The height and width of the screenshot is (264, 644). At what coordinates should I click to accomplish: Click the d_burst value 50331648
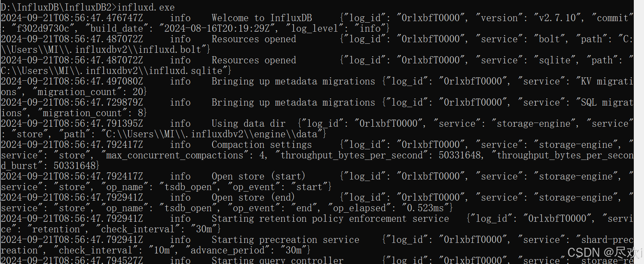[x=75, y=166]
